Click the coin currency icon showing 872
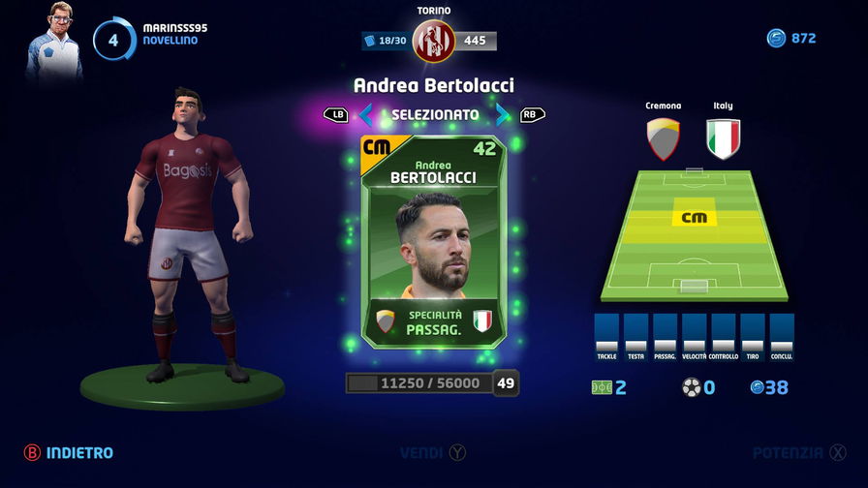 (776, 38)
